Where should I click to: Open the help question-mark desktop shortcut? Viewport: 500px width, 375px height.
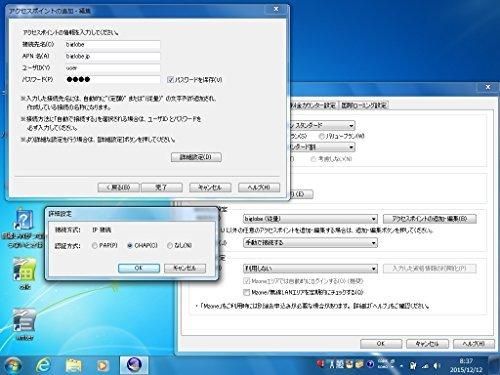[x=24, y=221]
